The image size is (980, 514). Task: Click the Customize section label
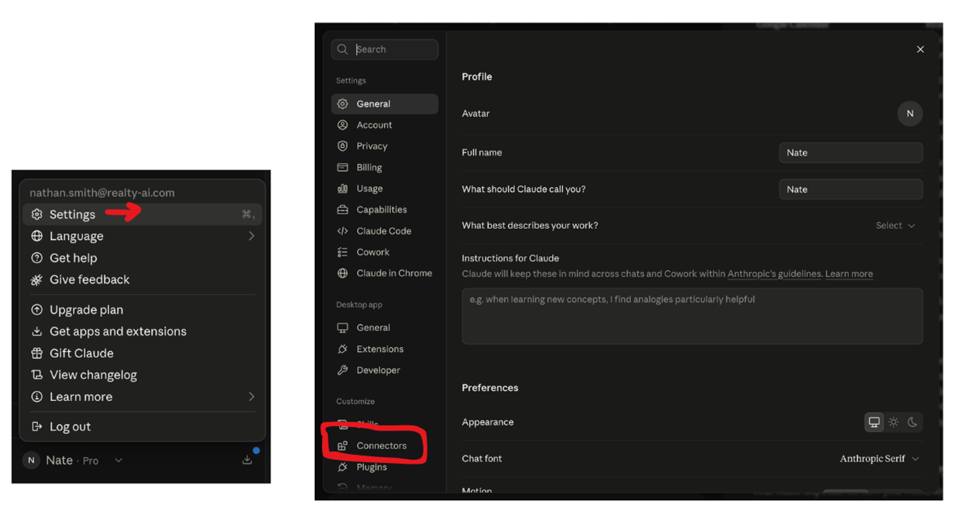pyautogui.click(x=355, y=401)
